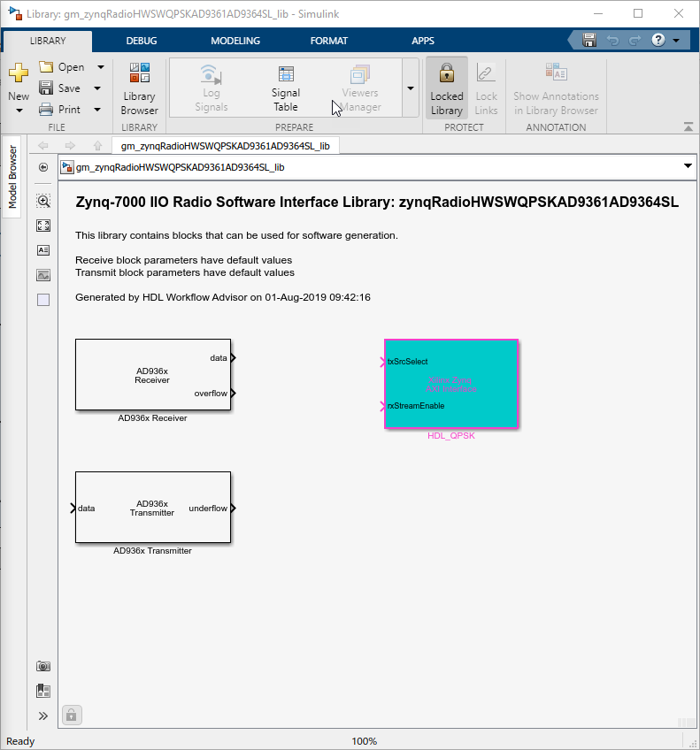This screenshot has height=750, width=700.
Task: Switch to the MODELING tab
Action: (x=235, y=42)
